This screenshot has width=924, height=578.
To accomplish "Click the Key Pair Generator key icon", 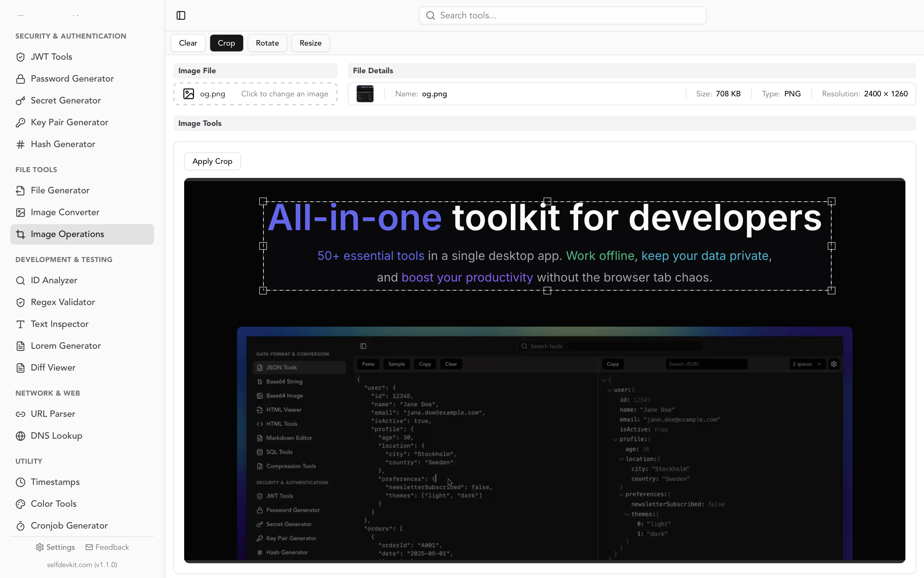I will 21,122.
